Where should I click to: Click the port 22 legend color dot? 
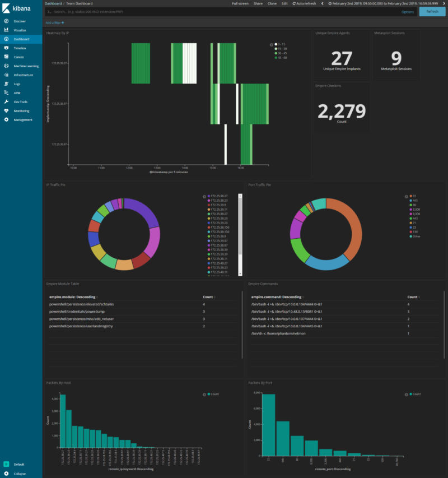point(410,196)
